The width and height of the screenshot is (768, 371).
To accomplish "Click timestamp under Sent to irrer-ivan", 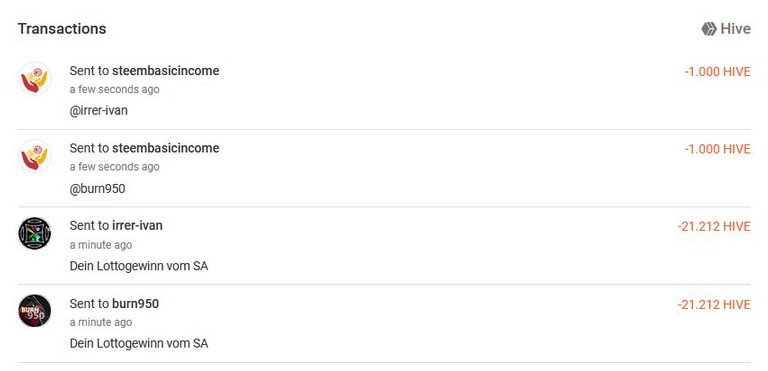I will click(101, 245).
